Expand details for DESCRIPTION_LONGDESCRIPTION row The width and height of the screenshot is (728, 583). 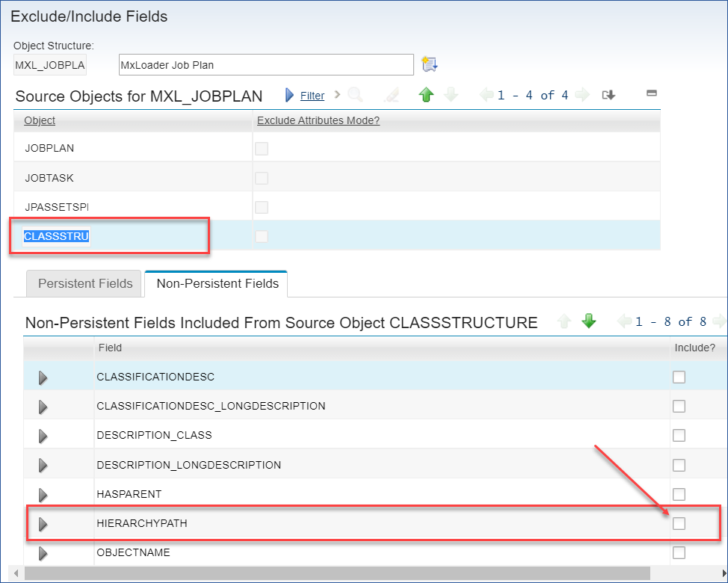coord(43,466)
